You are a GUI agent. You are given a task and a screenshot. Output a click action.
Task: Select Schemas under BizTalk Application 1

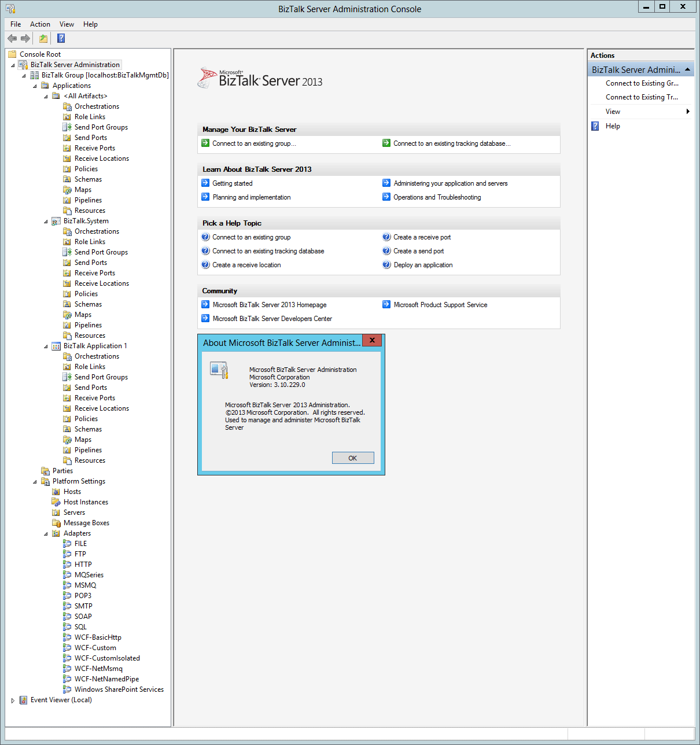point(88,429)
